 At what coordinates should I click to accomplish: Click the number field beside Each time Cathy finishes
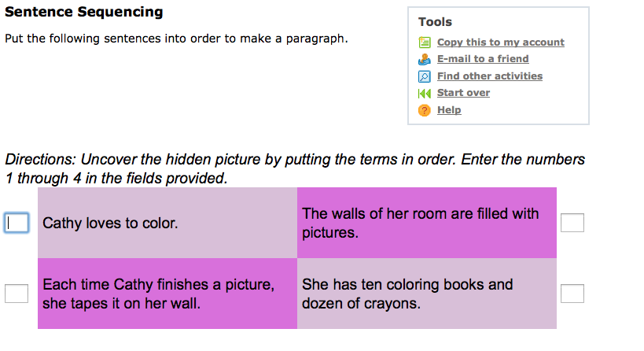point(17,294)
